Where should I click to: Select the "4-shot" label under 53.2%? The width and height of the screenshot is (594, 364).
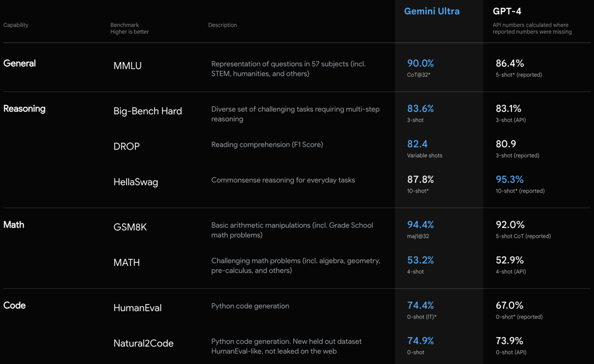(415, 272)
